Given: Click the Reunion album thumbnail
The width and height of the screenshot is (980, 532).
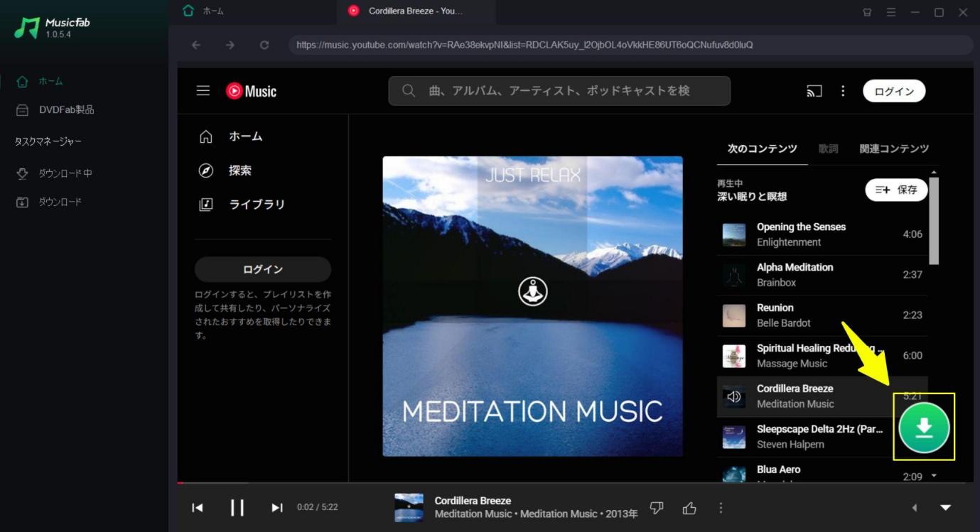Looking at the screenshot, I should (734, 316).
